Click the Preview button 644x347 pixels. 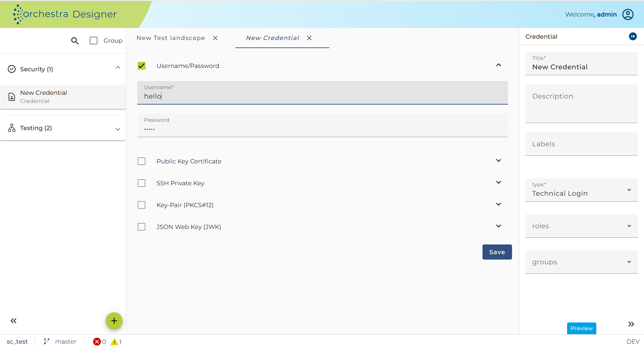(582, 328)
